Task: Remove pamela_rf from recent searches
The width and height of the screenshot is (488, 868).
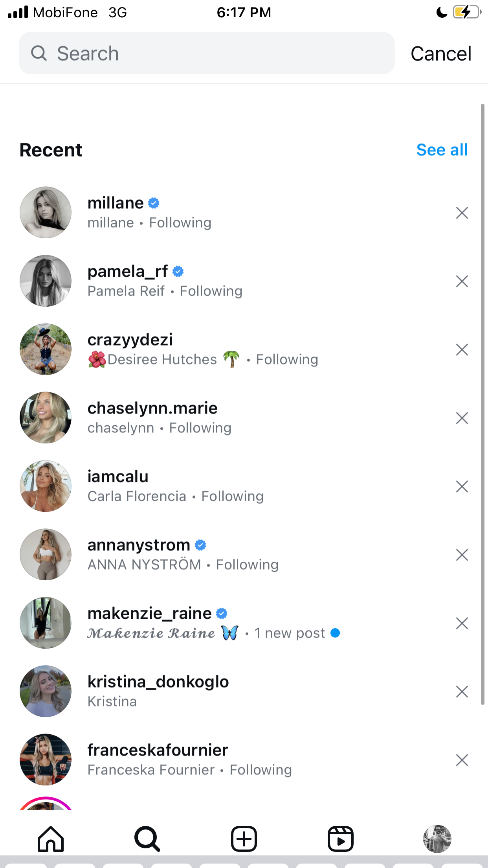Action: point(462,281)
